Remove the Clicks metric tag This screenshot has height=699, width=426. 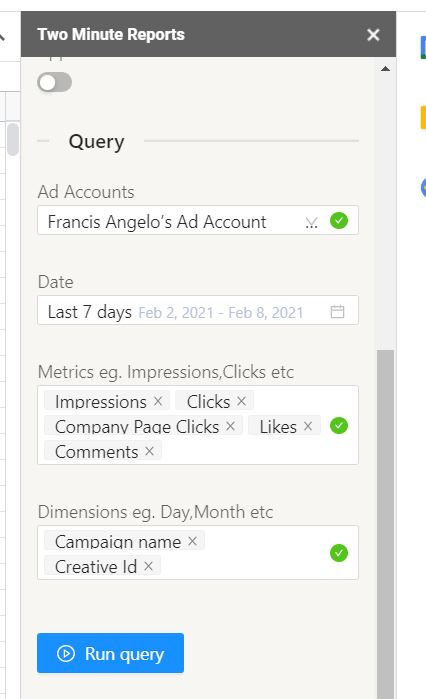(x=241, y=401)
